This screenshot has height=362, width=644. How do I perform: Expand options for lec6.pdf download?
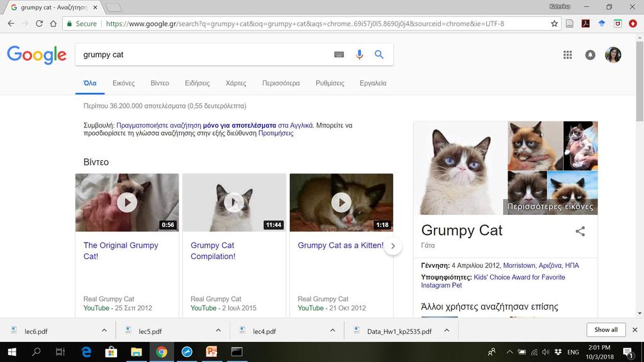point(104,331)
